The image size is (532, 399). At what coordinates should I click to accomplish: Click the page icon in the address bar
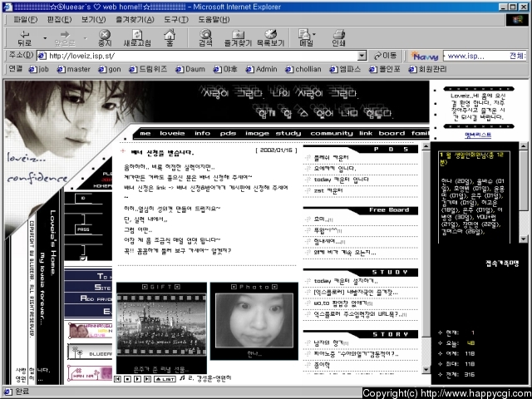coord(42,56)
